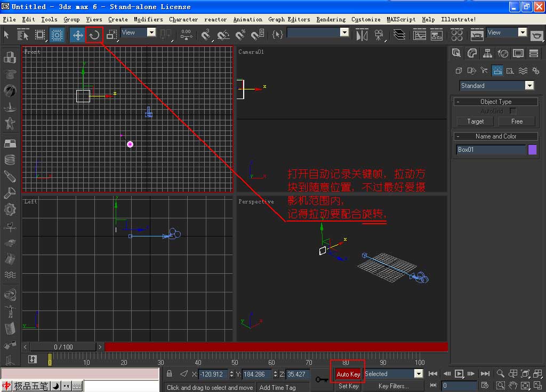This screenshot has width=546, height=392.
Task: Switch to the Utilities panel tab
Action: [x=533, y=53]
